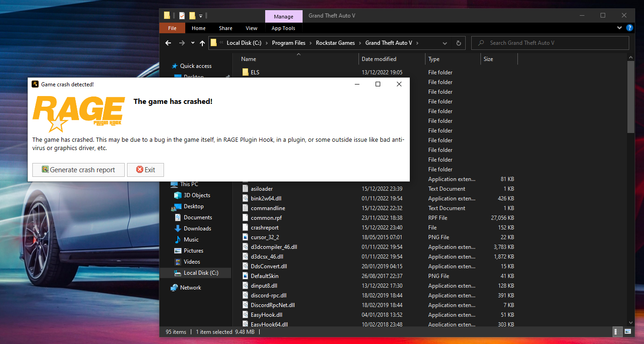
Task: Sort files by the Date modified column
Action: (392, 59)
